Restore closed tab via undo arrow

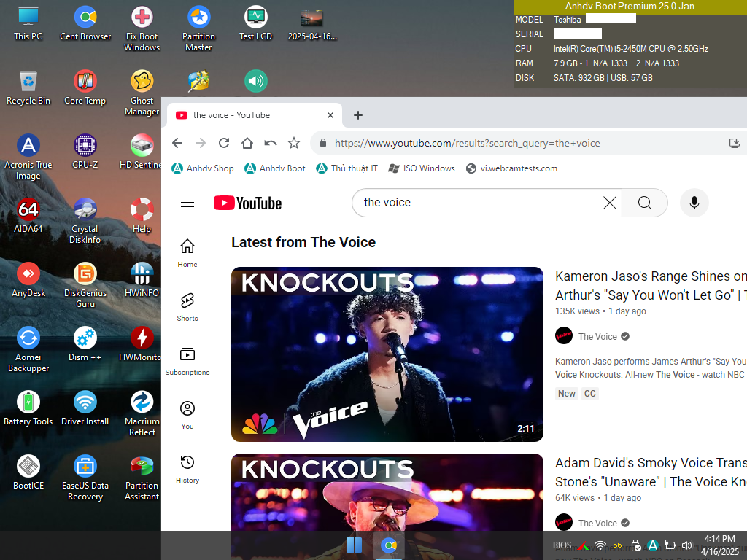point(271,143)
